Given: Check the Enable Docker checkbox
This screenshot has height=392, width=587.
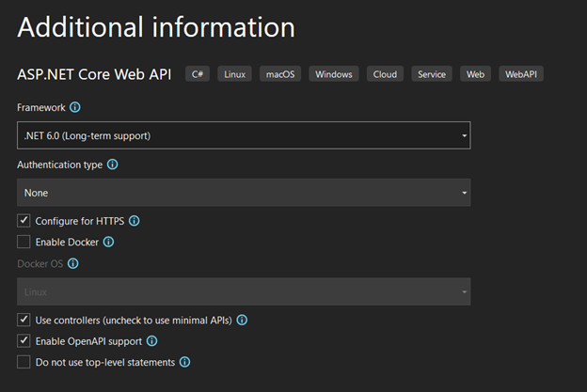Looking at the screenshot, I should click(24, 242).
